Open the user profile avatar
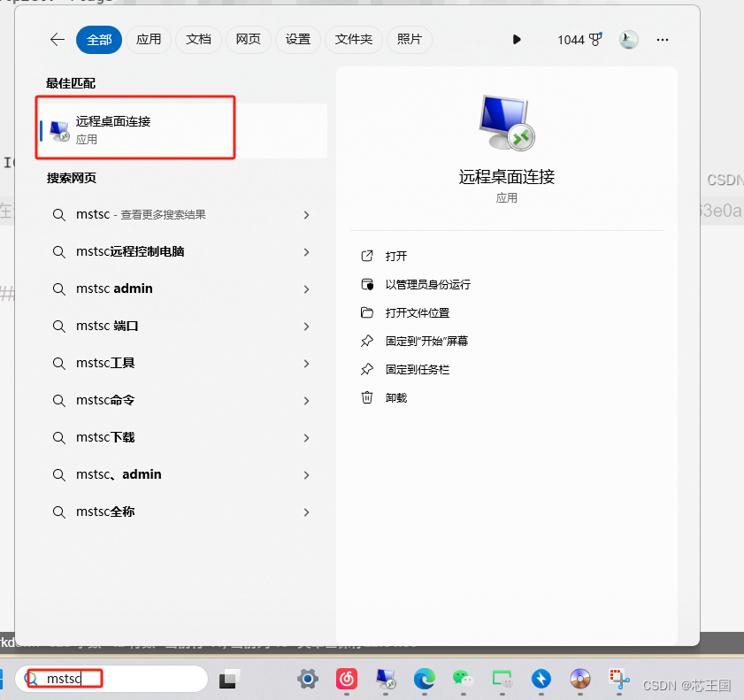This screenshot has height=700, width=744. click(x=629, y=40)
